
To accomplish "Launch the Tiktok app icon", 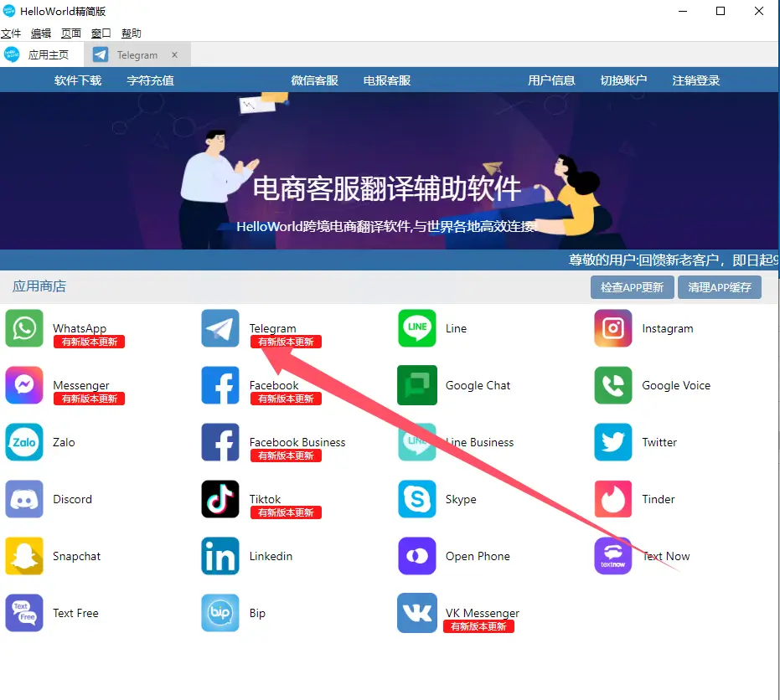I will tap(220, 499).
